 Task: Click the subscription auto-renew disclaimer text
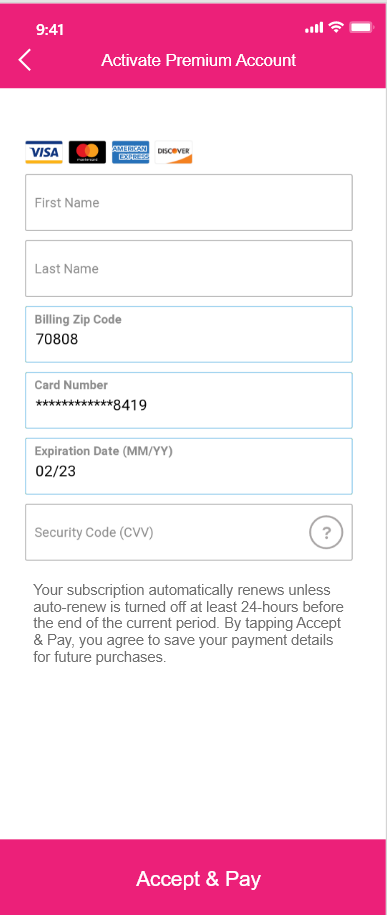(189, 623)
